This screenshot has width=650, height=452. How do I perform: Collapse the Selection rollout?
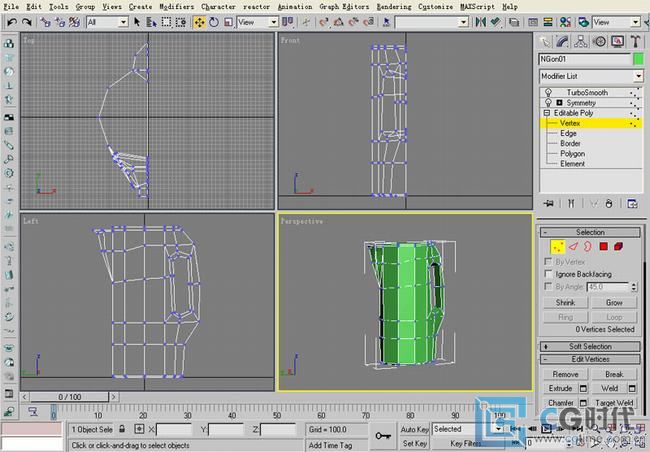(x=590, y=232)
